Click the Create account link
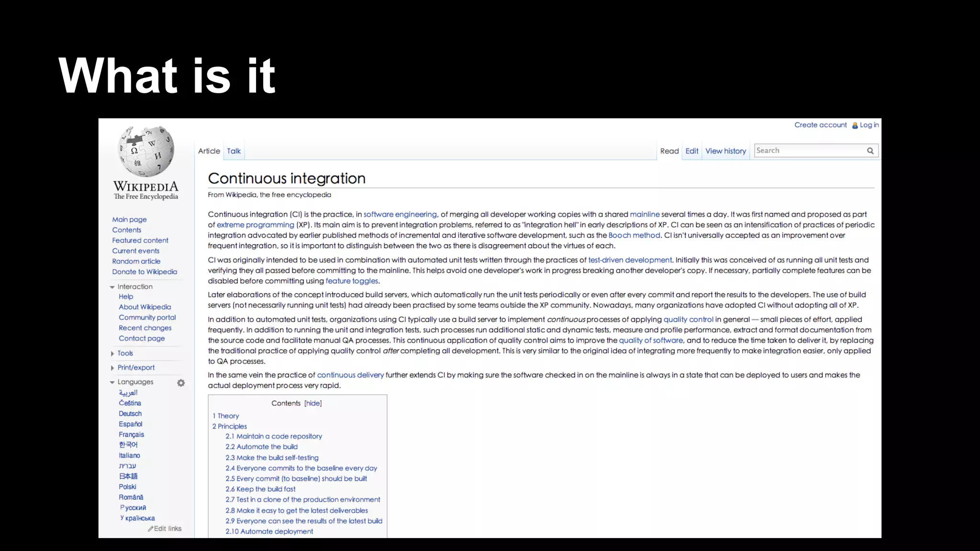The height and width of the screenshot is (551, 980). [820, 125]
